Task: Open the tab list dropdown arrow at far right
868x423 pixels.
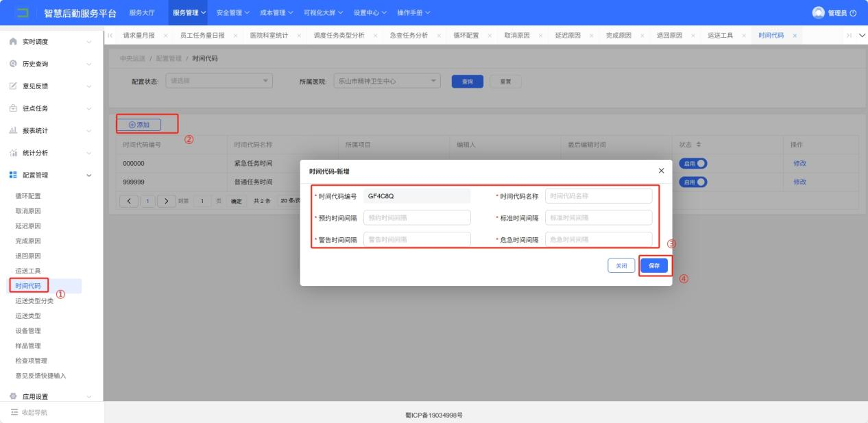Action: [x=861, y=35]
